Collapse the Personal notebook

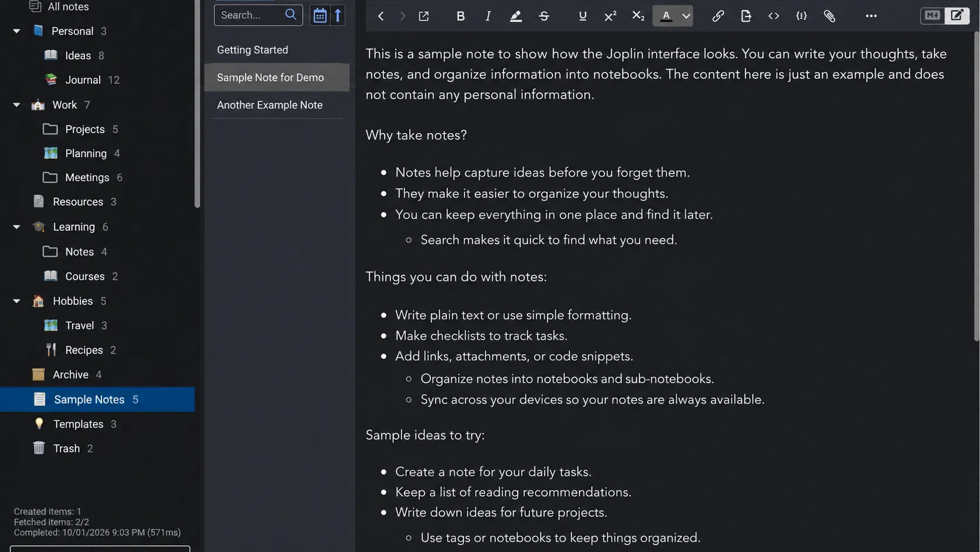[16, 31]
